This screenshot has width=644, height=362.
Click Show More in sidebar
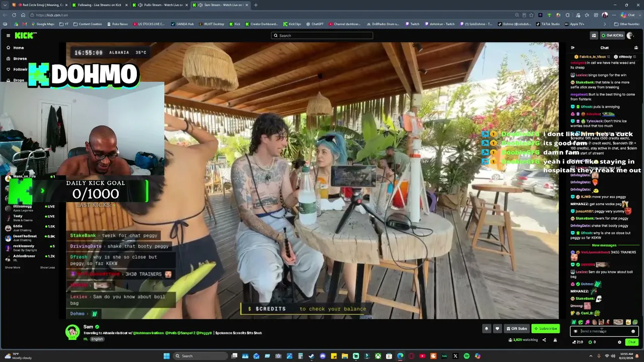click(x=13, y=267)
